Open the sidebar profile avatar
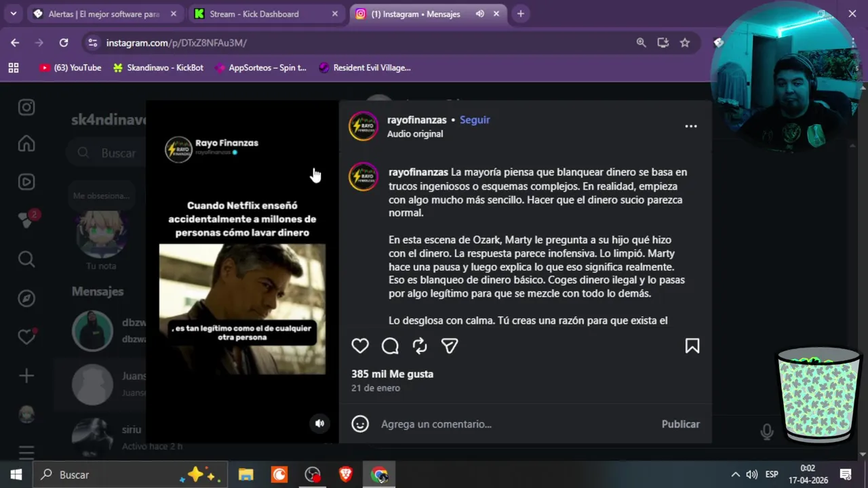Image resolution: width=868 pixels, height=488 pixels. pyautogui.click(x=26, y=414)
